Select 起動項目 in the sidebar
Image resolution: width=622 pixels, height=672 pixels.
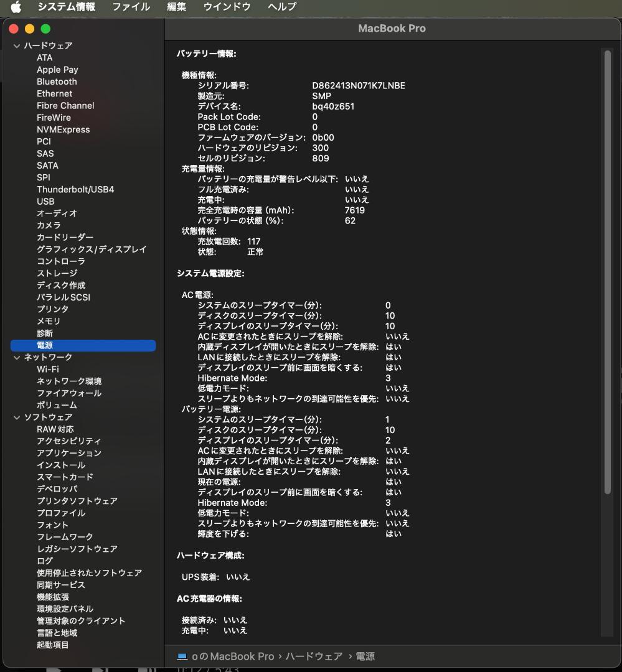53,645
